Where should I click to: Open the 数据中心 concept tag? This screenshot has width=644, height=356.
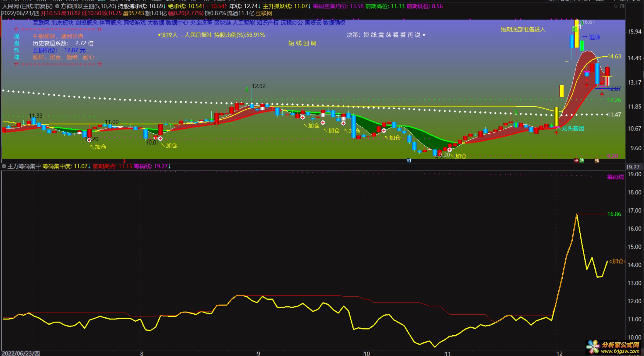(x=177, y=23)
